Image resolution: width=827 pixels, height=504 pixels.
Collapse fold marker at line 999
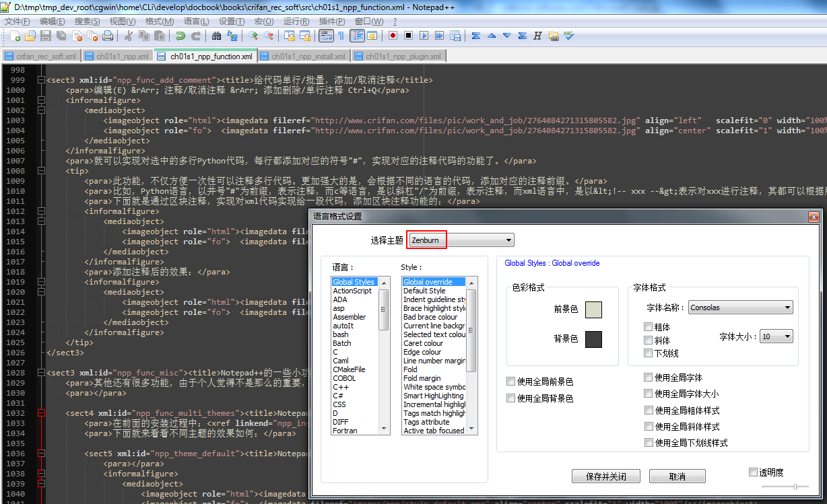41,80
